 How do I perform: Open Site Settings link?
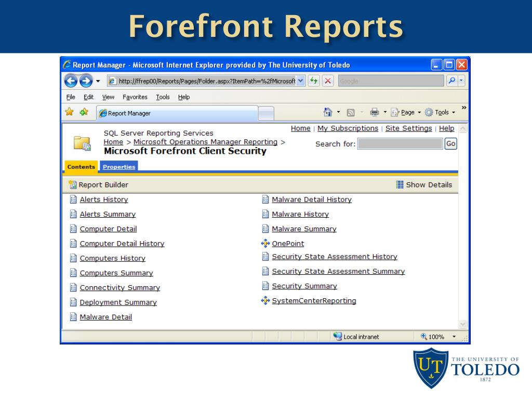pos(408,128)
